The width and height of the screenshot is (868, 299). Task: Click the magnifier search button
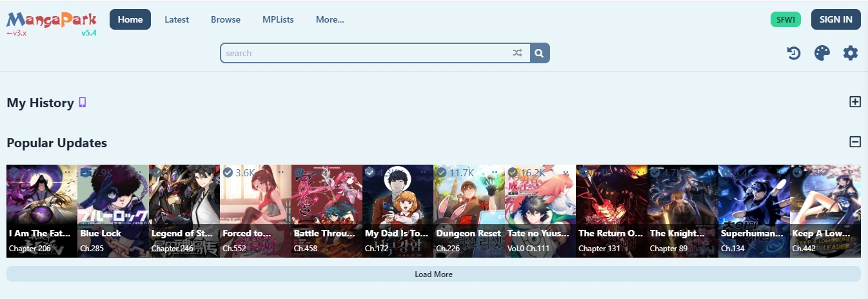click(540, 53)
